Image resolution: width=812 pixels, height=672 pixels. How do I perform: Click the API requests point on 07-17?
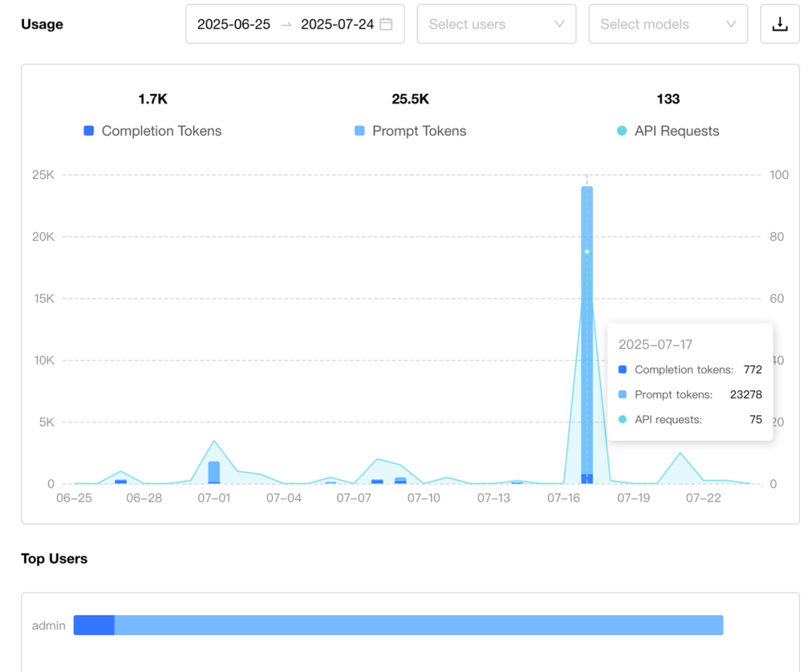[x=586, y=252]
